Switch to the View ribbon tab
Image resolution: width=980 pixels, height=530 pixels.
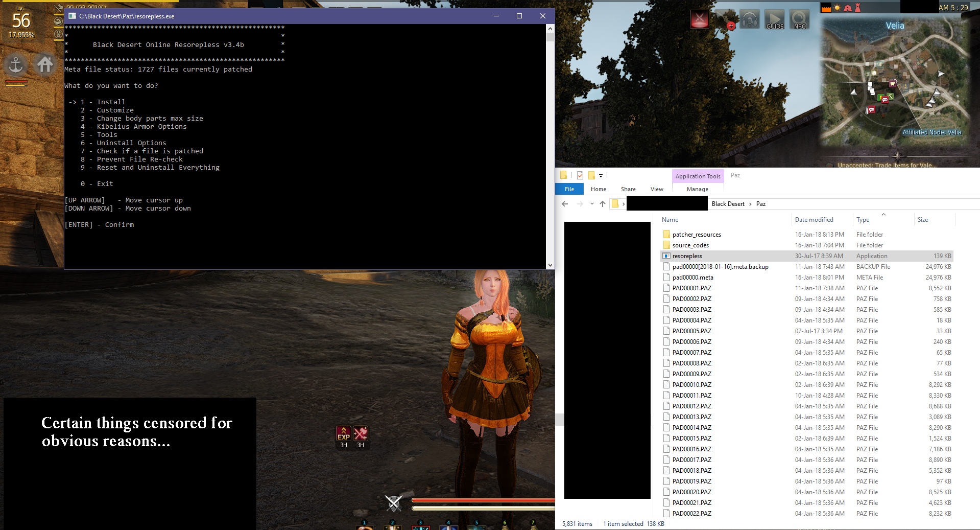click(657, 189)
